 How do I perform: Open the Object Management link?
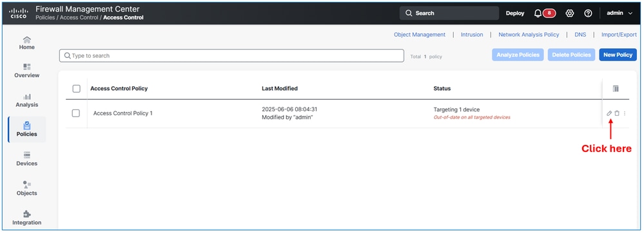pyautogui.click(x=419, y=35)
